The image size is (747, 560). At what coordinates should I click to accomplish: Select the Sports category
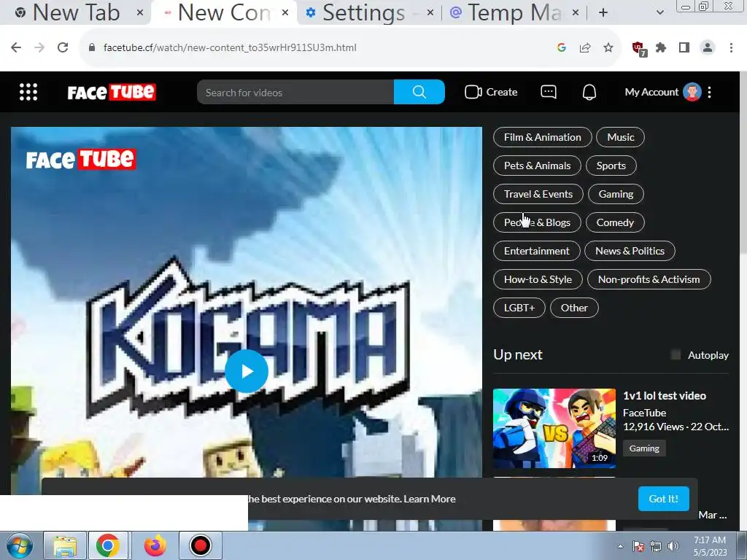point(611,166)
